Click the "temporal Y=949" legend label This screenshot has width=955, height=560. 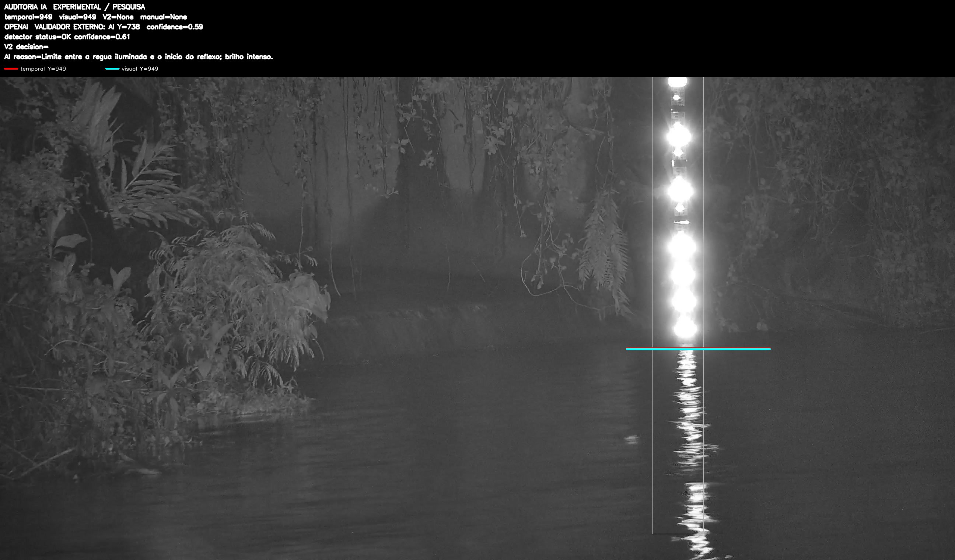coord(43,69)
